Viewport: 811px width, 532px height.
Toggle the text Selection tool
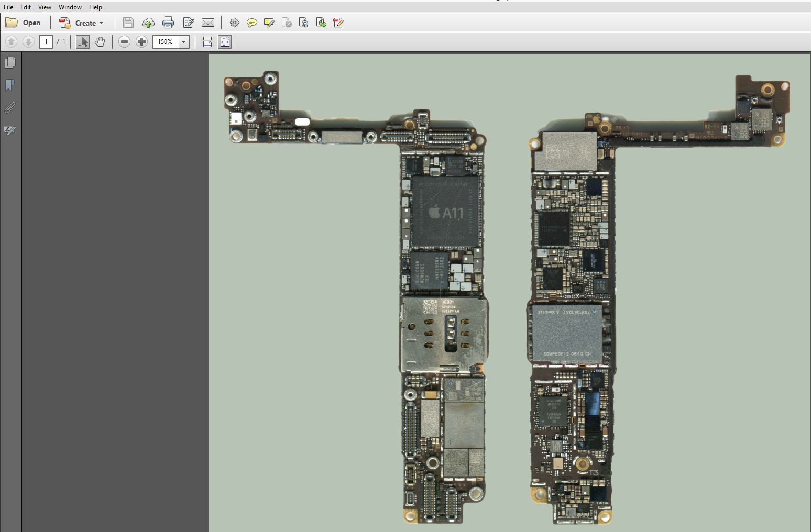[x=83, y=42]
